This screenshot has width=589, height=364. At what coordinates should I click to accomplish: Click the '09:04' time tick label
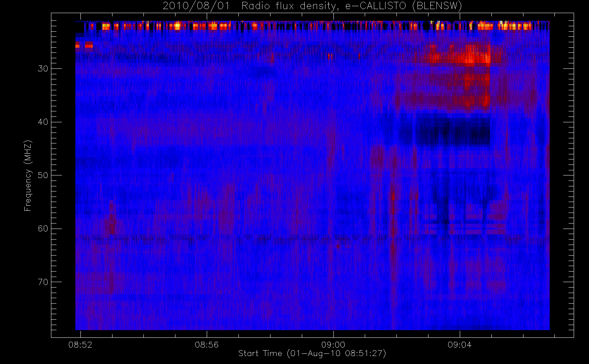pyautogui.click(x=459, y=345)
